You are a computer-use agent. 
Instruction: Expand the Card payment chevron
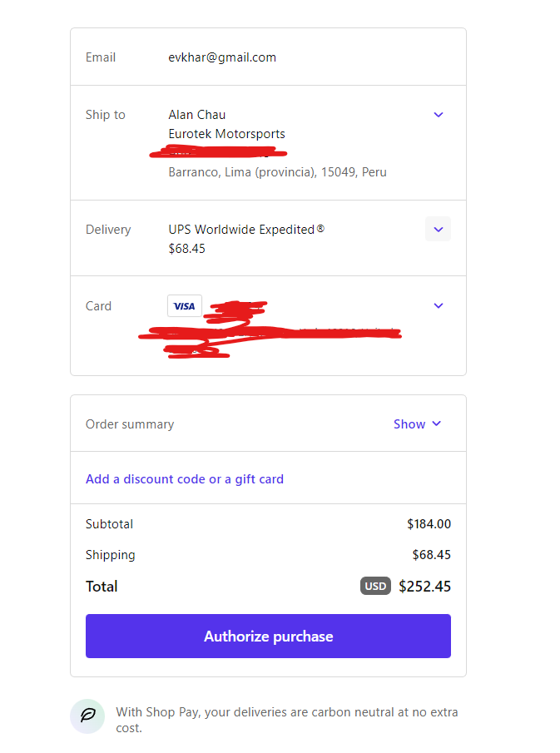[438, 306]
